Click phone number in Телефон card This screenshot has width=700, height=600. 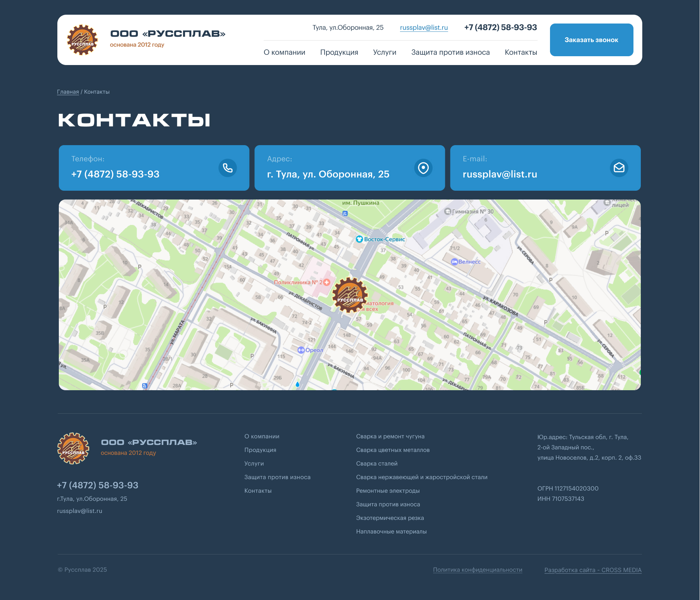(x=115, y=174)
